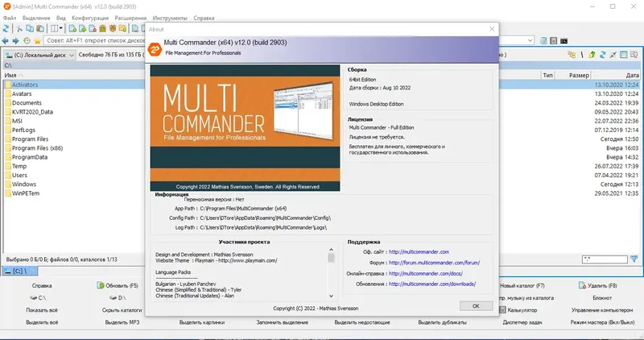Viewport: 644px width, 340px height.
Task: Open the (C:) Локальный диск drive dropdown
Action: point(39,55)
